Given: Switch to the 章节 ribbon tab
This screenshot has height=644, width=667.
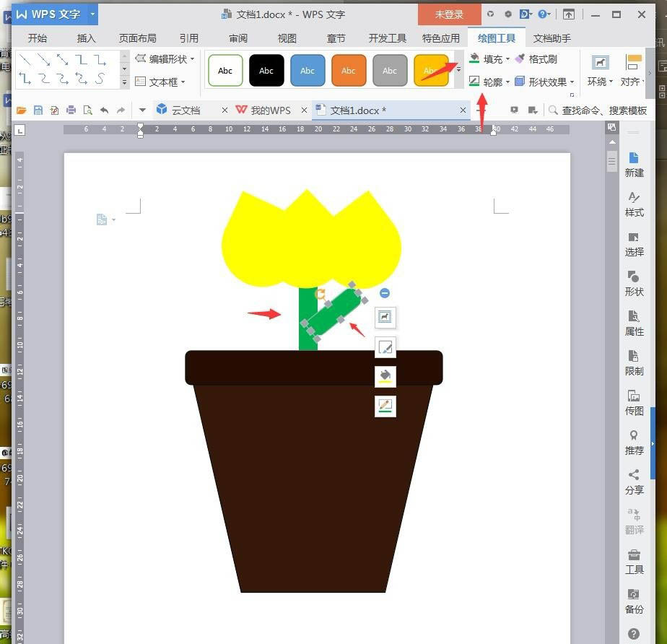Looking at the screenshot, I should [336, 38].
